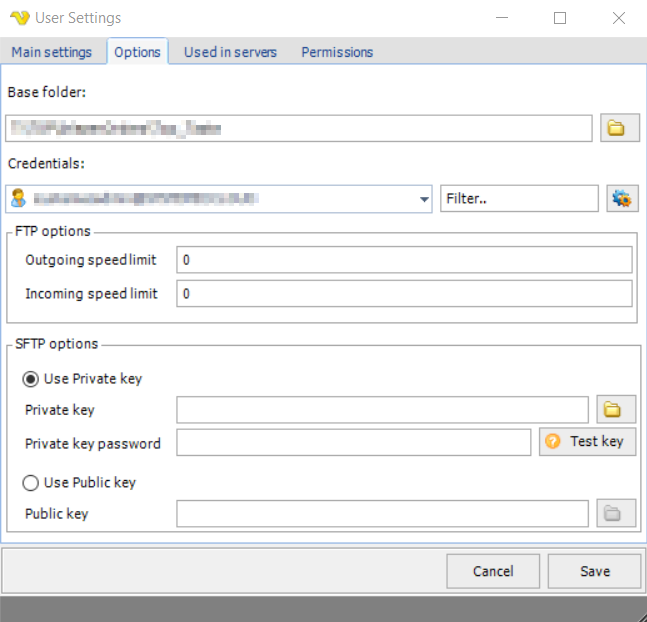Select the Options tab
The image size is (647, 622).
pyautogui.click(x=138, y=52)
